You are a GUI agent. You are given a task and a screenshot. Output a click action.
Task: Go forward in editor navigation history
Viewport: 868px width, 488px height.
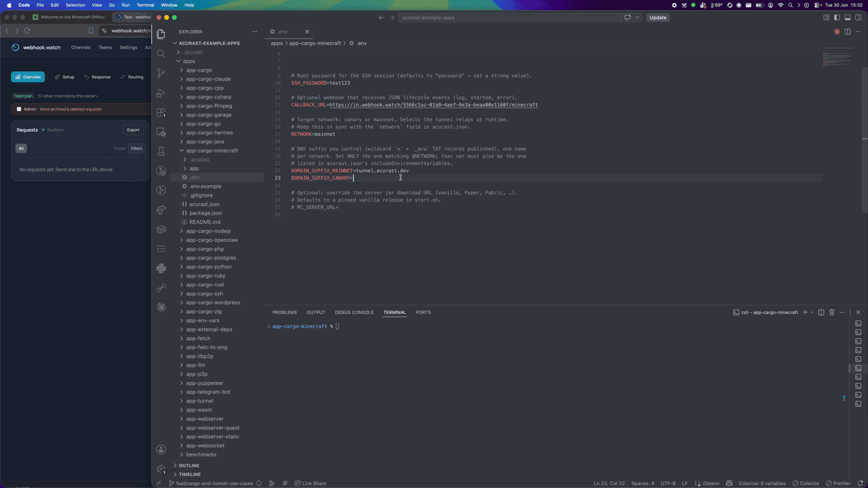[x=392, y=17]
